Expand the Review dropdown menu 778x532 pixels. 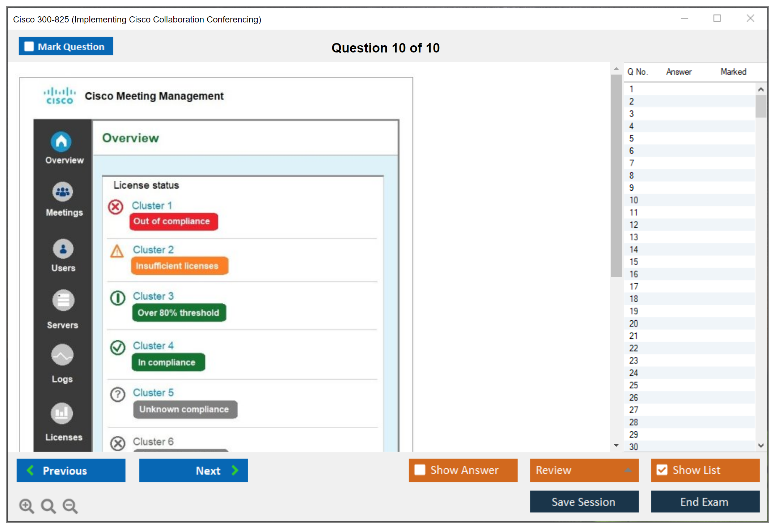tap(628, 470)
